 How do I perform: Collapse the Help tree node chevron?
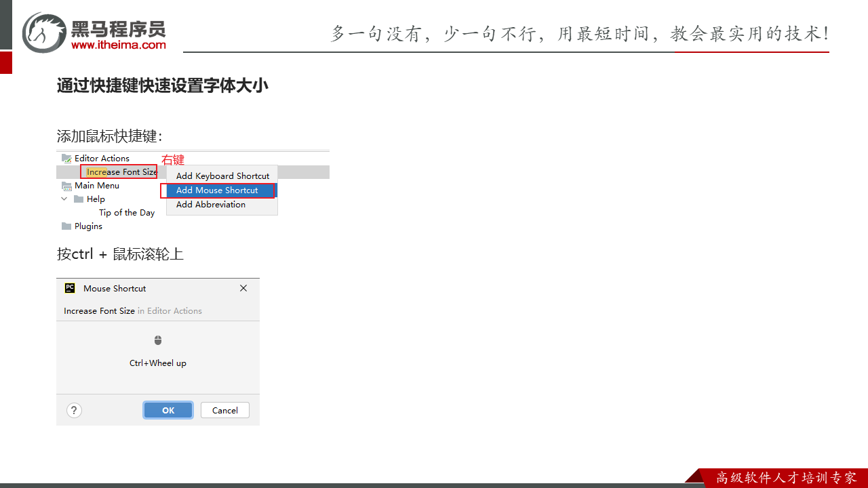coord(64,199)
